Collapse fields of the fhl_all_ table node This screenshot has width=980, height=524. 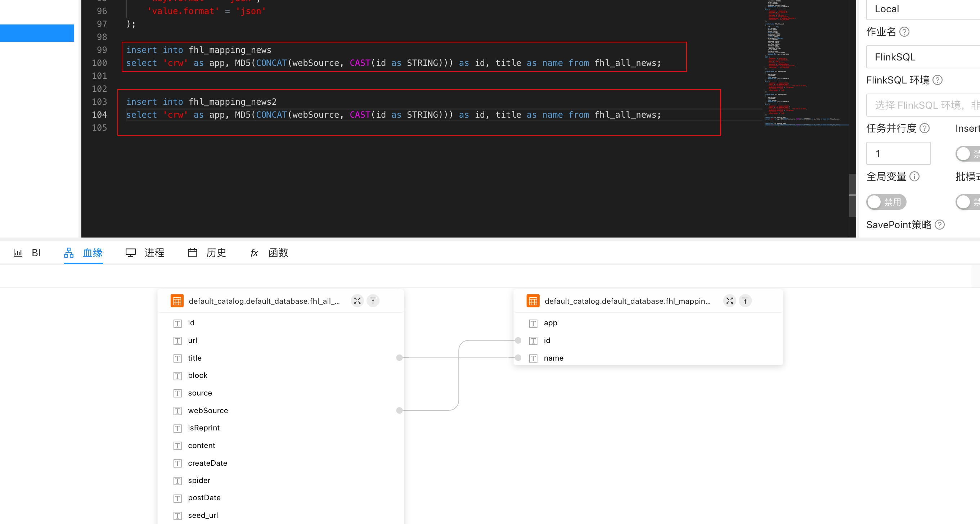point(357,301)
